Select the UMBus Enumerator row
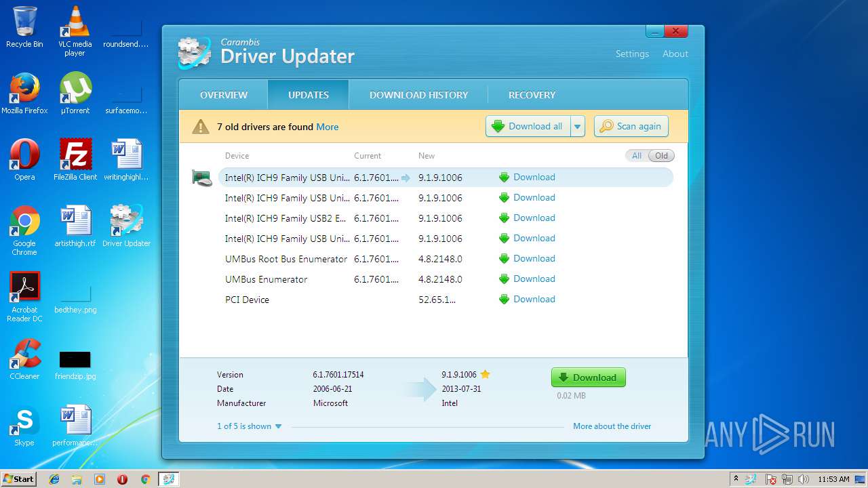 [x=446, y=279]
